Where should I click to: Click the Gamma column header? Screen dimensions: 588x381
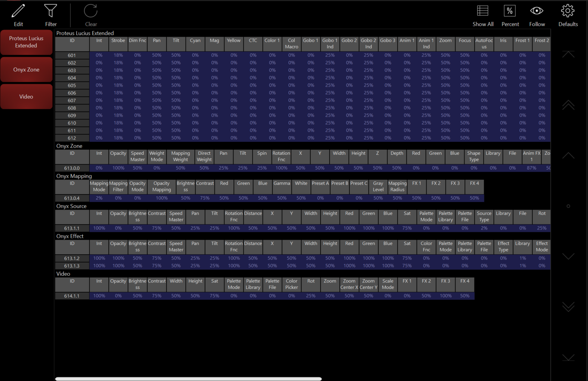tap(282, 187)
